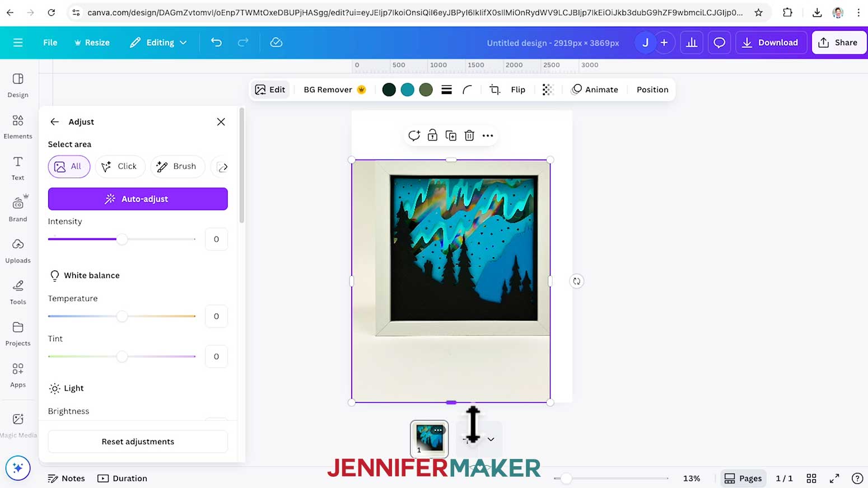
Task: Toggle the Pages view button
Action: point(743,478)
